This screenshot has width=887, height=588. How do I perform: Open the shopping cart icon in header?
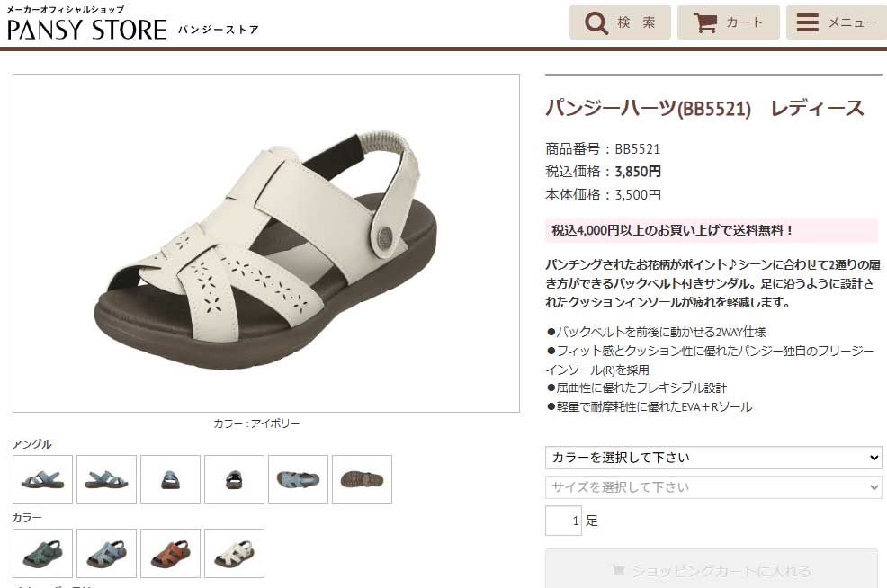click(705, 23)
